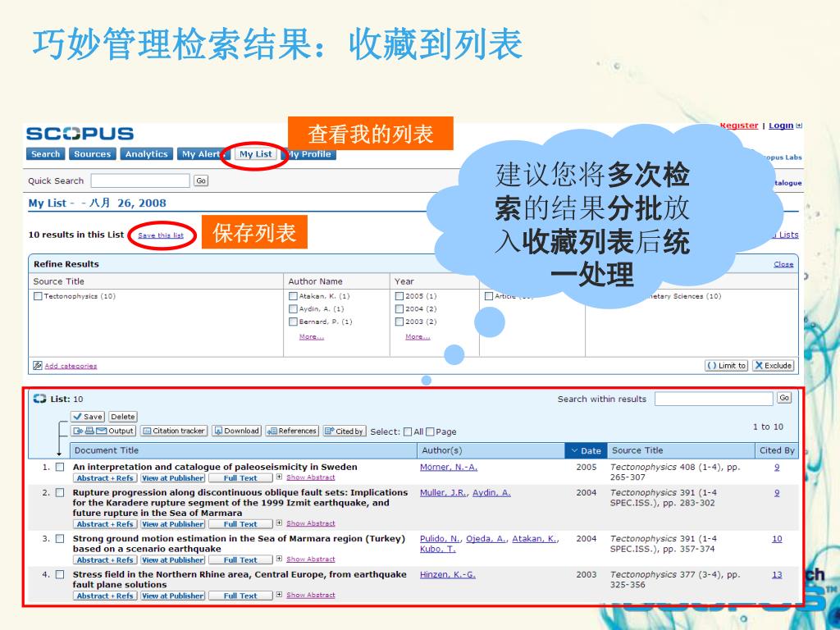Click the Delete button above the list
Viewport: 840px width, 630px height.
coord(123,416)
